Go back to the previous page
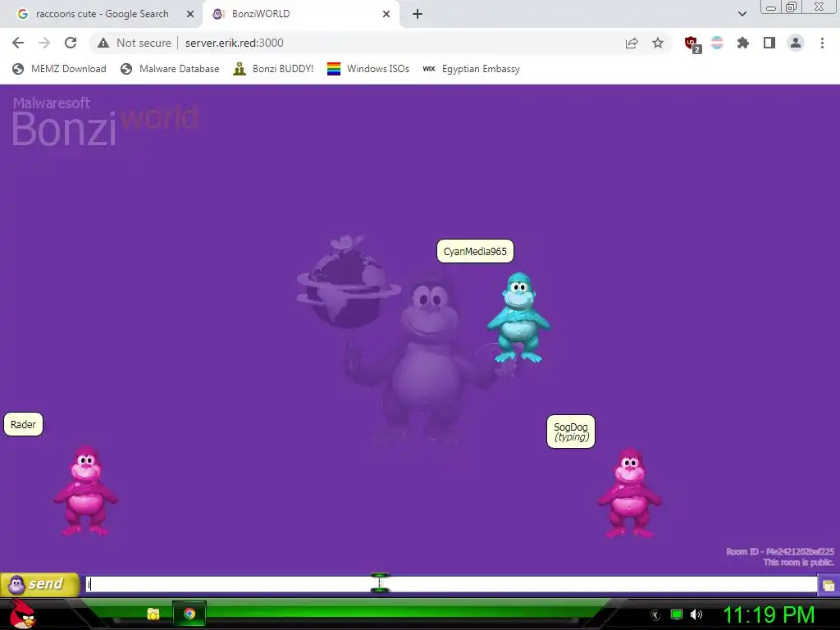Image resolution: width=840 pixels, height=630 pixels. pos(18,43)
